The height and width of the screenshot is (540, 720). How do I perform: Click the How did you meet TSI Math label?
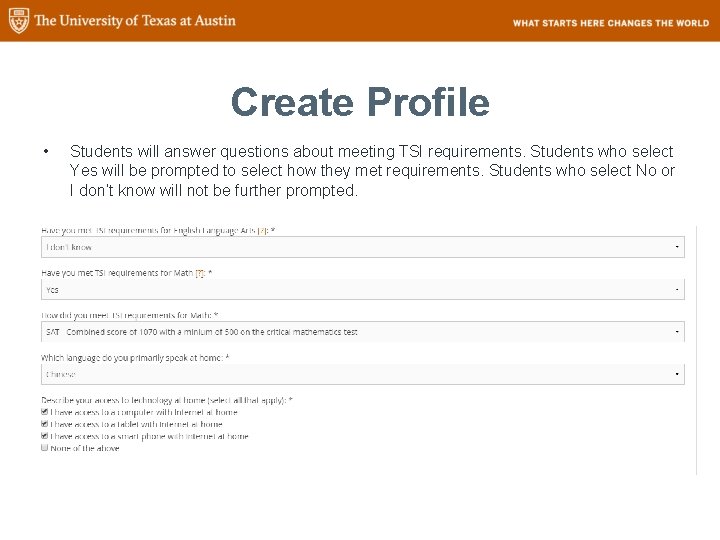pyautogui.click(x=129, y=315)
